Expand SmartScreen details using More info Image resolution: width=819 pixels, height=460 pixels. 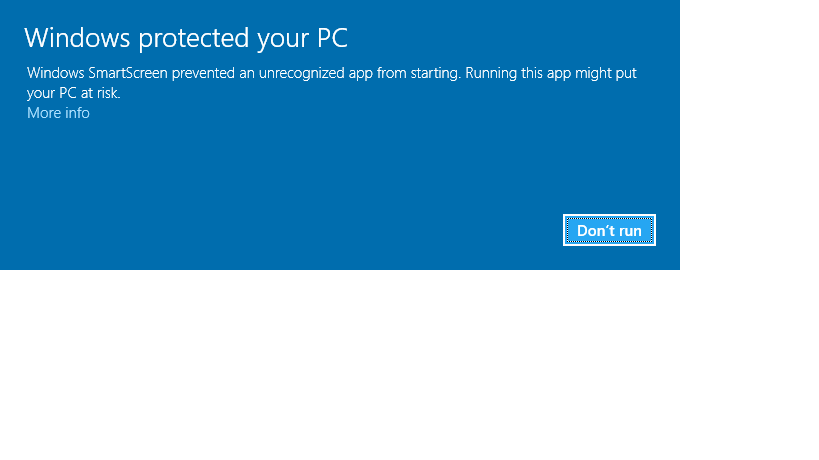pyautogui.click(x=58, y=113)
